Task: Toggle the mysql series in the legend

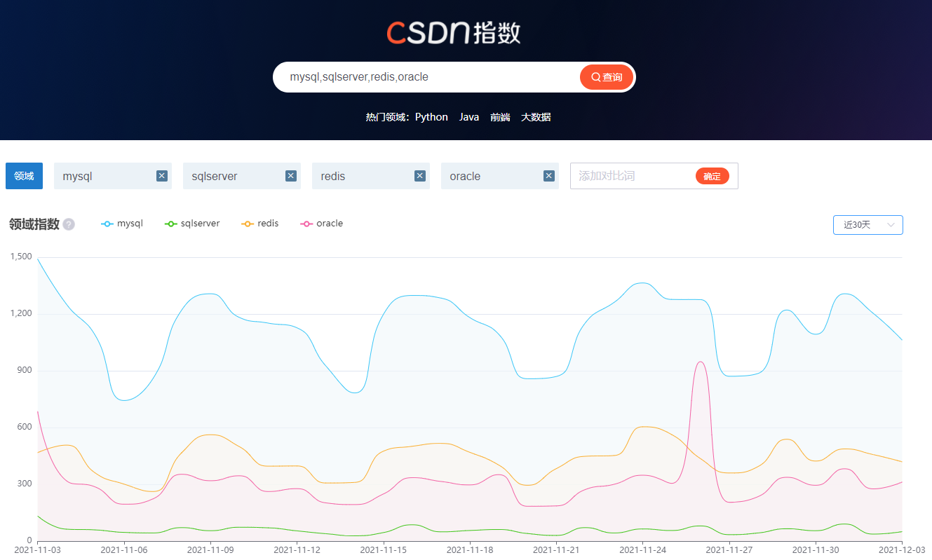Action: pyautogui.click(x=122, y=224)
